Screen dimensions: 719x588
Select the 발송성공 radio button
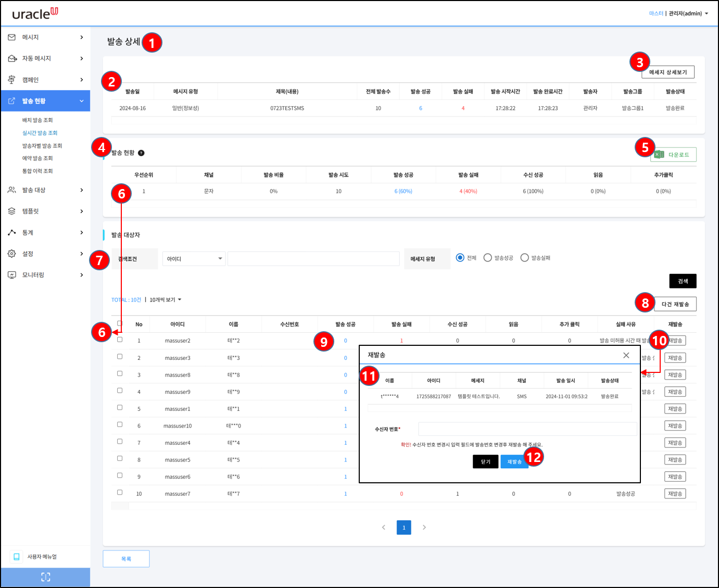tap(488, 258)
